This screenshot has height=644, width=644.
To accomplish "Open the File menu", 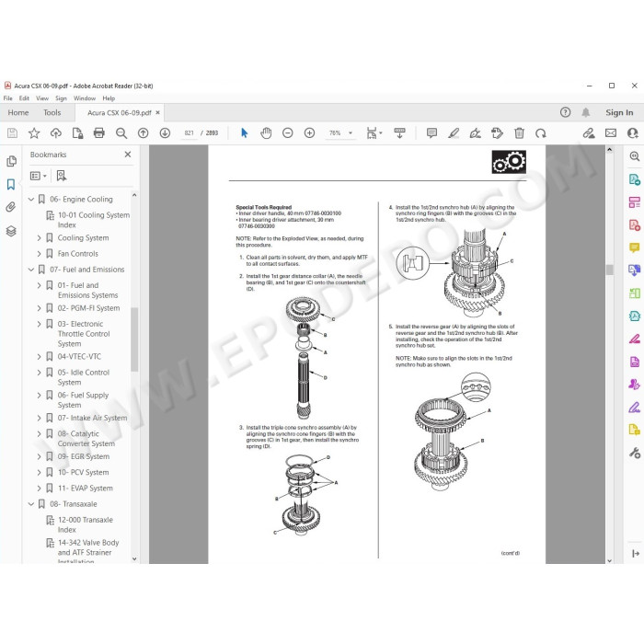I will point(7,98).
